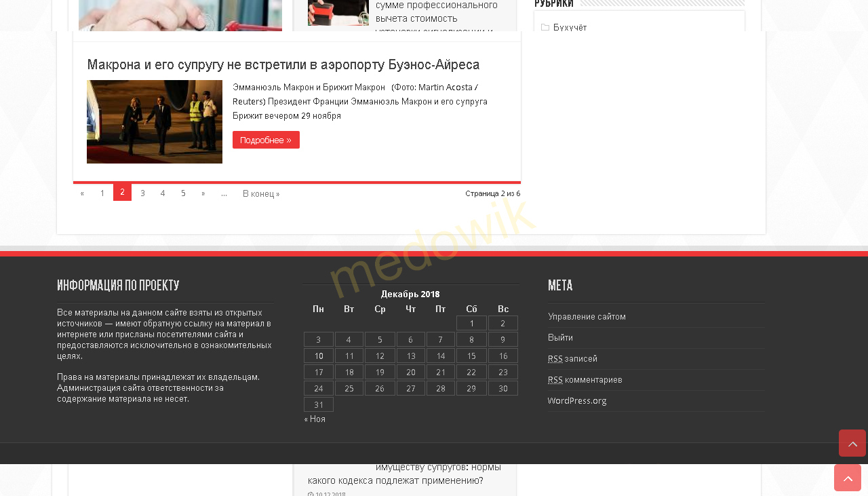Screen dimensions: 868x496
Task: Click the light red scroll-to-top arrow at the corner
Action: tap(848, 478)
